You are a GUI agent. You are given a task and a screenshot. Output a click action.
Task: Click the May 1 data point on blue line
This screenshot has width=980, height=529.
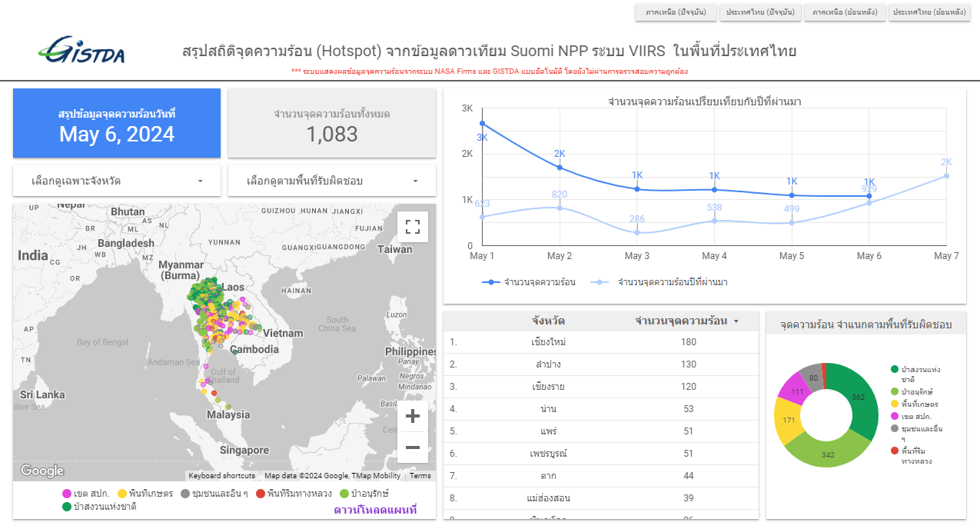[482, 123]
